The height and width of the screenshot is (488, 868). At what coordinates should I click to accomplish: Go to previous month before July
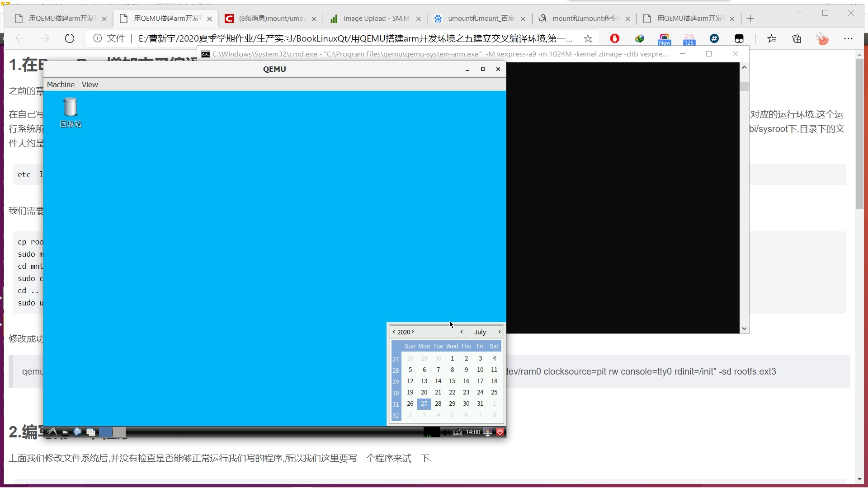click(462, 332)
